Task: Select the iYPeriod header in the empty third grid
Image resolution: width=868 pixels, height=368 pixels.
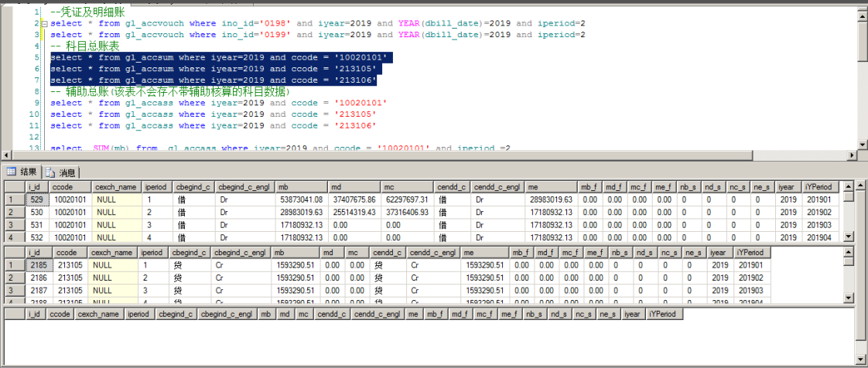Action: tap(665, 315)
